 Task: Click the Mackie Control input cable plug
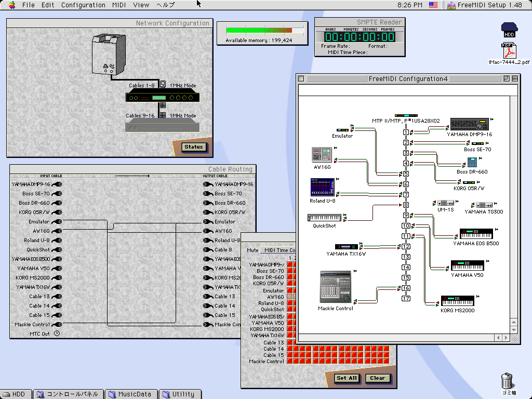pyautogui.click(x=57, y=324)
